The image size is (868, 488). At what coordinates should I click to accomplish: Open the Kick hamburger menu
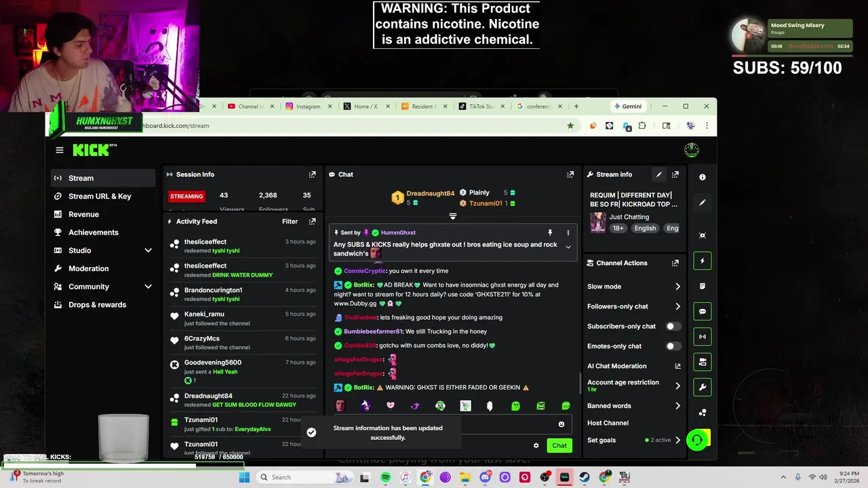pyautogui.click(x=60, y=150)
